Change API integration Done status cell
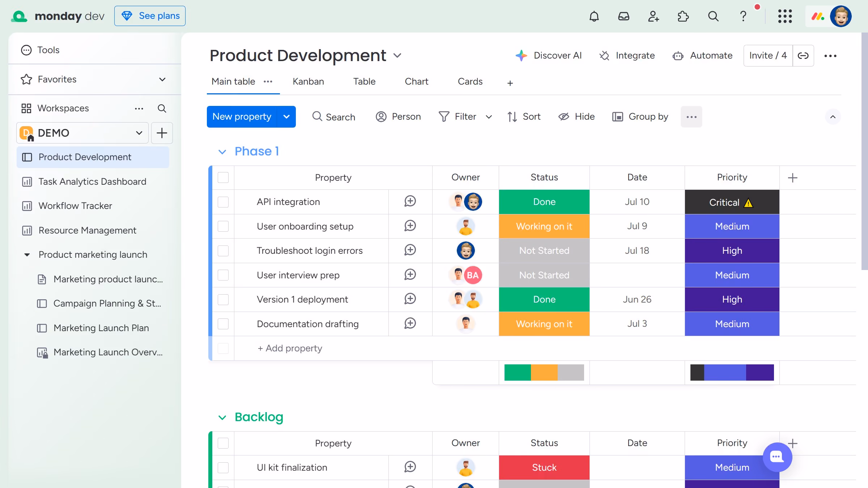The height and width of the screenshot is (488, 868). (544, 202)
